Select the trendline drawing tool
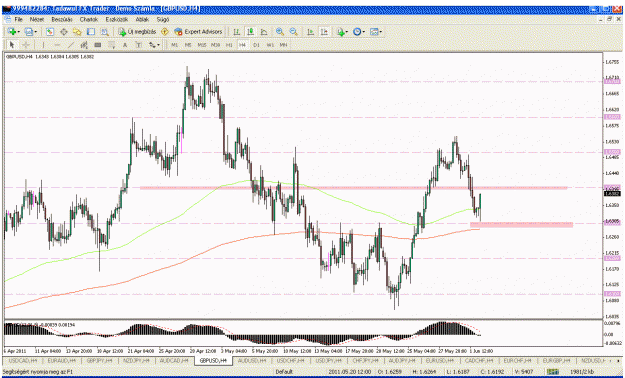This screenshot has height=378, width=625. click(x=71, y=45)
